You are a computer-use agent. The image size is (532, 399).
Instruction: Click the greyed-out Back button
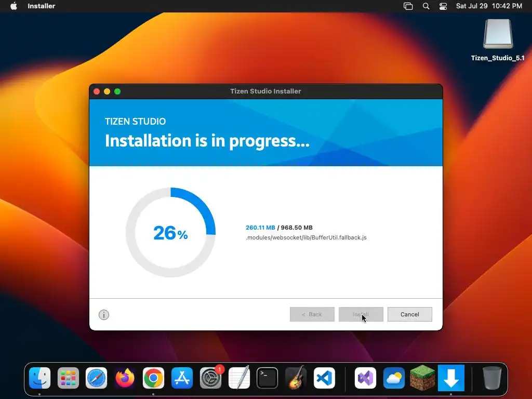click(312, 314)
